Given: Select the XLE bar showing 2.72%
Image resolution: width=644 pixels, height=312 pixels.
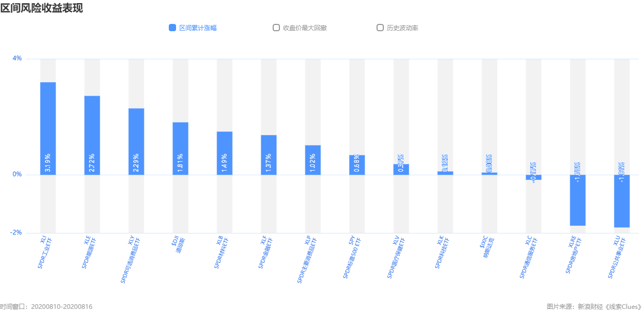Looking at the screenshot, I should [x=92, y=135].
